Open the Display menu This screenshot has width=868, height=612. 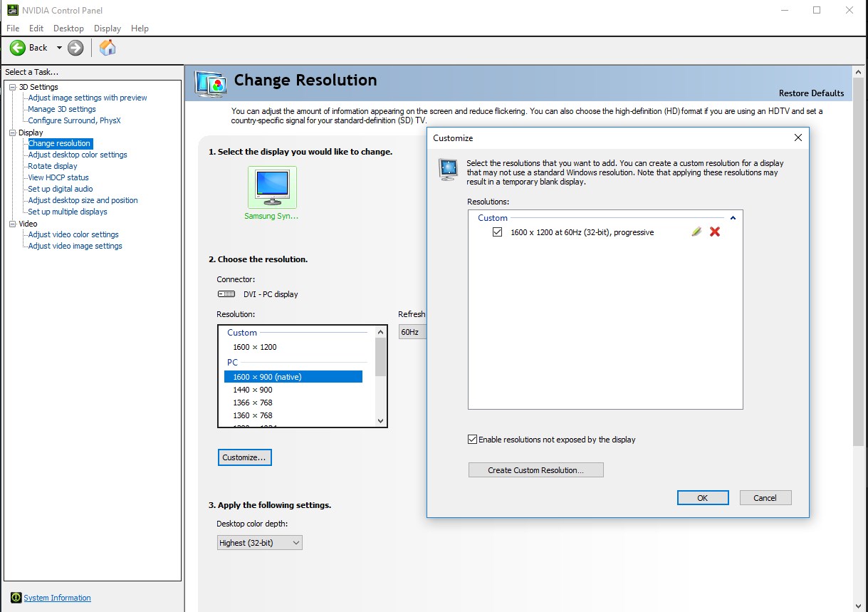108,28
